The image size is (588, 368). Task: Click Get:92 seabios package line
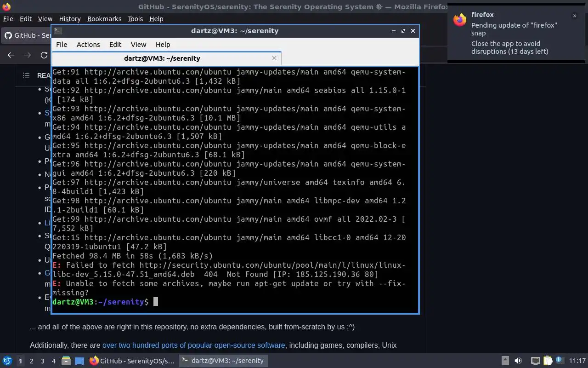coord(229,95)
